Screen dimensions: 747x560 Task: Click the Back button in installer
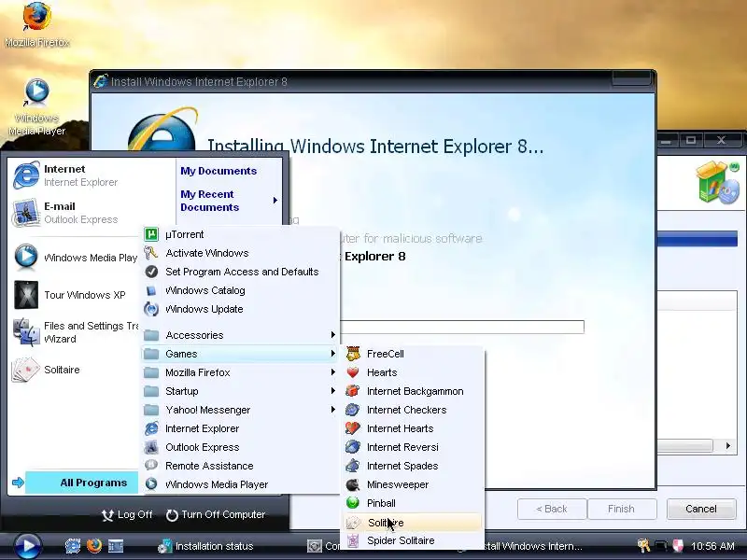[552, 509]
